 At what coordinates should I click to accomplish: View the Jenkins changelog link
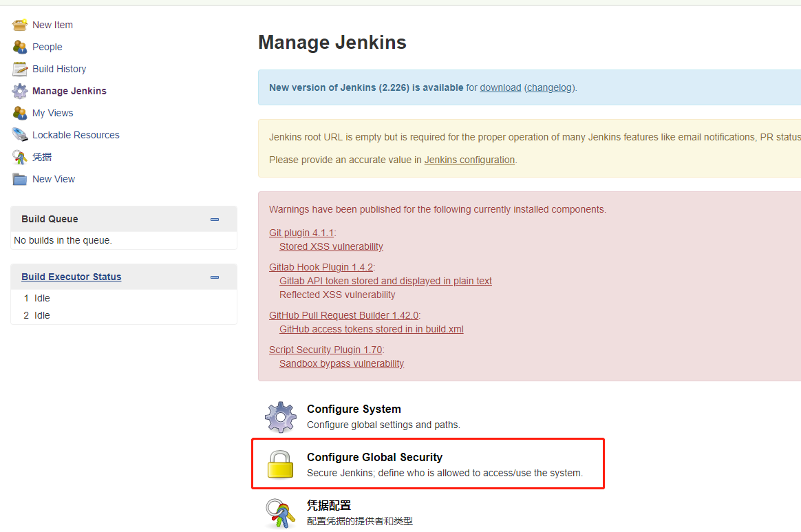tap(549, 87)
